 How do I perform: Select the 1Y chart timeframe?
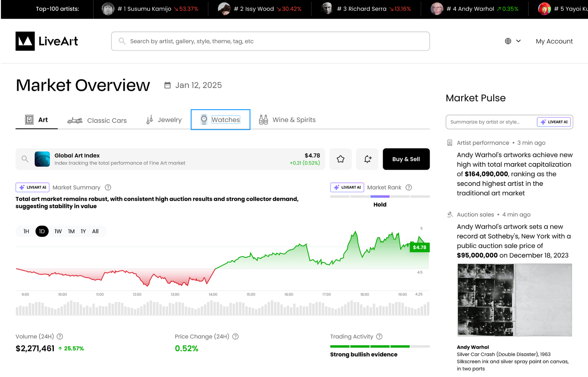point(83,231)
